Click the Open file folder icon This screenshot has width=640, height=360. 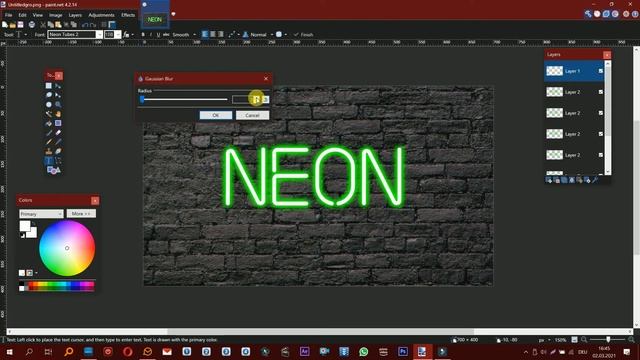click(13, 25)
